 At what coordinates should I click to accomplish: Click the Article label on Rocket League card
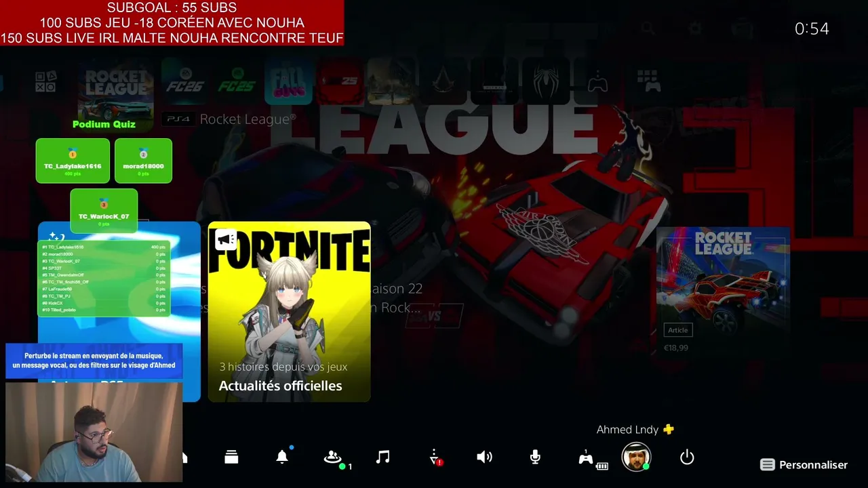678,330
